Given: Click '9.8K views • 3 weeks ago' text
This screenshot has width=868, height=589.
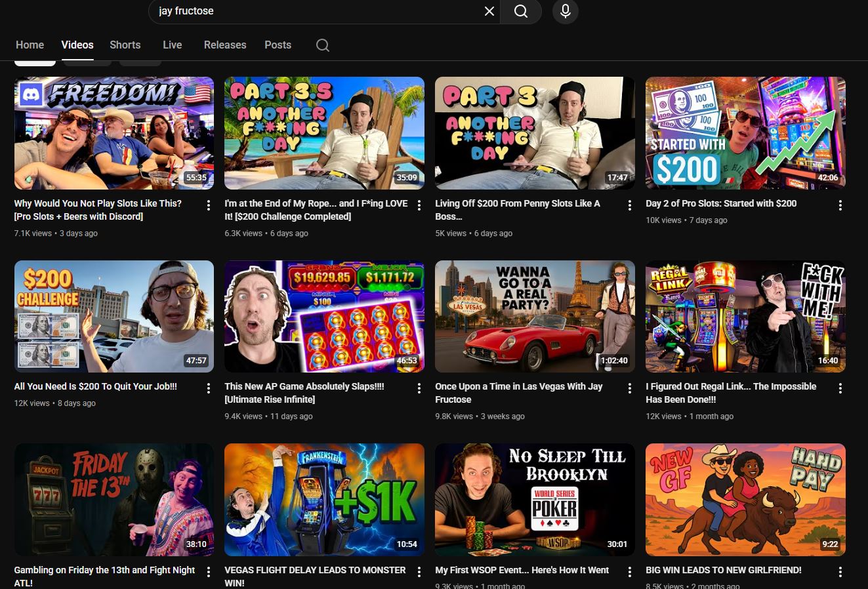Looking at the screenshot, I should (x=480, y=416).
